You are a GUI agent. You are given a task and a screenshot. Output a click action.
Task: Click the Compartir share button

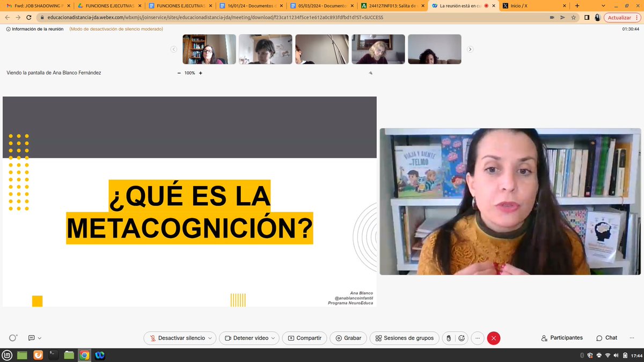coord(304,338)
